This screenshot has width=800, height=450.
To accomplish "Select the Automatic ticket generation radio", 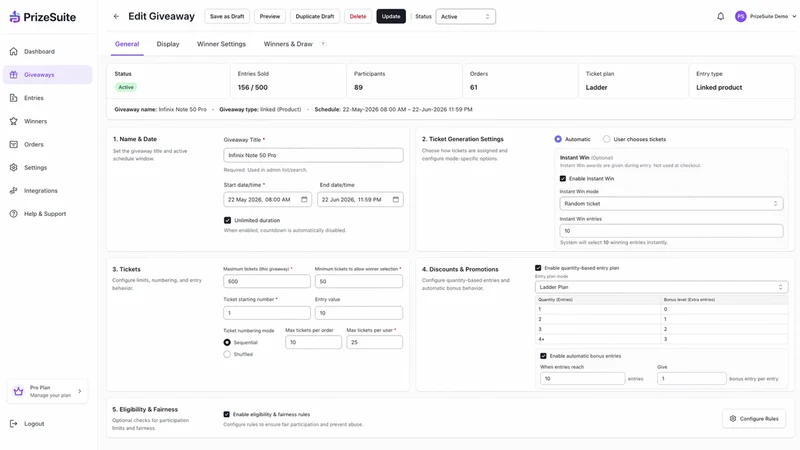I will click(x=558, y=139).
